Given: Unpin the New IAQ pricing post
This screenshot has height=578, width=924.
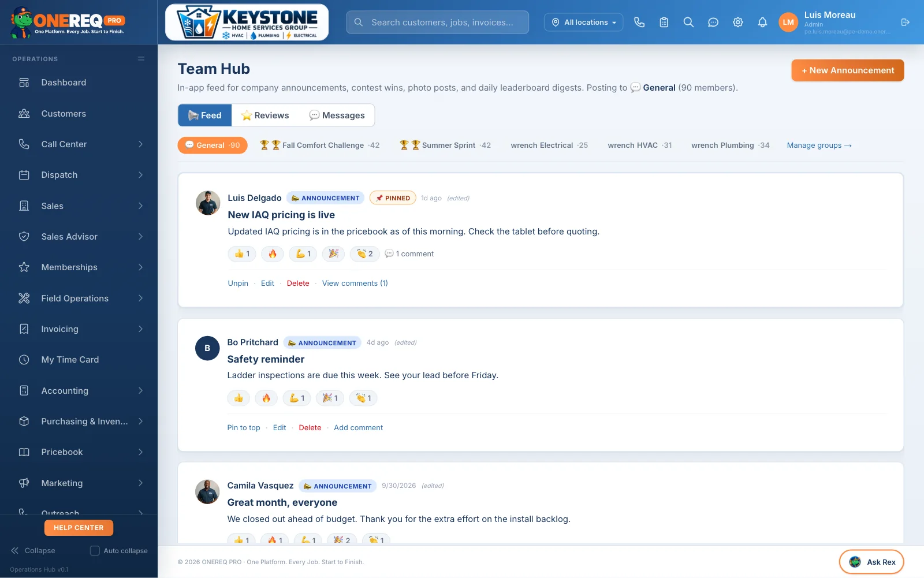Looking at the screenshot, I should tap(238, 284).
